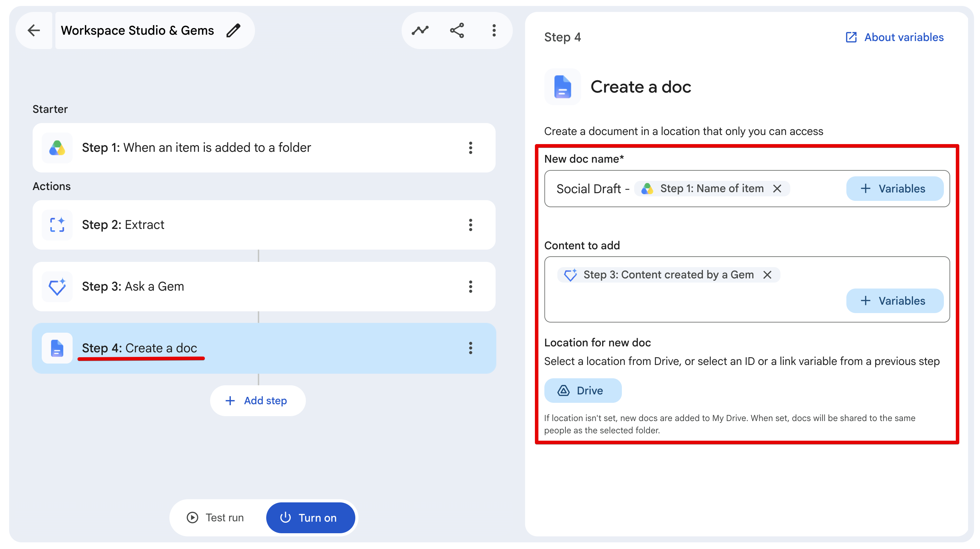Turn on the flow

tap(310, 518)
